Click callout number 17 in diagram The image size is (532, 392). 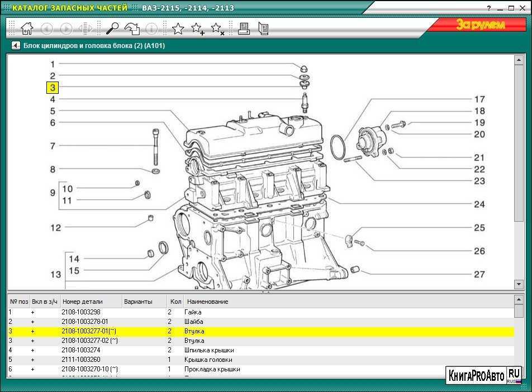pos(479,99)
